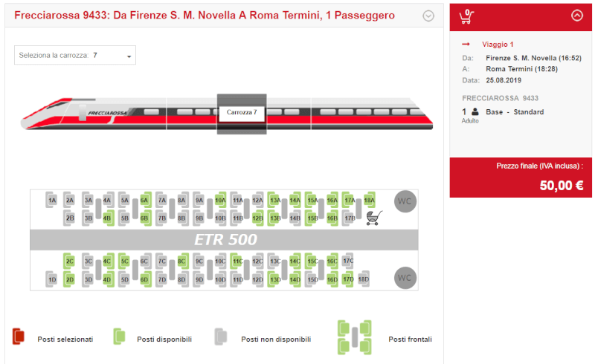Choose available seat 13D

(x=274, y=279)
